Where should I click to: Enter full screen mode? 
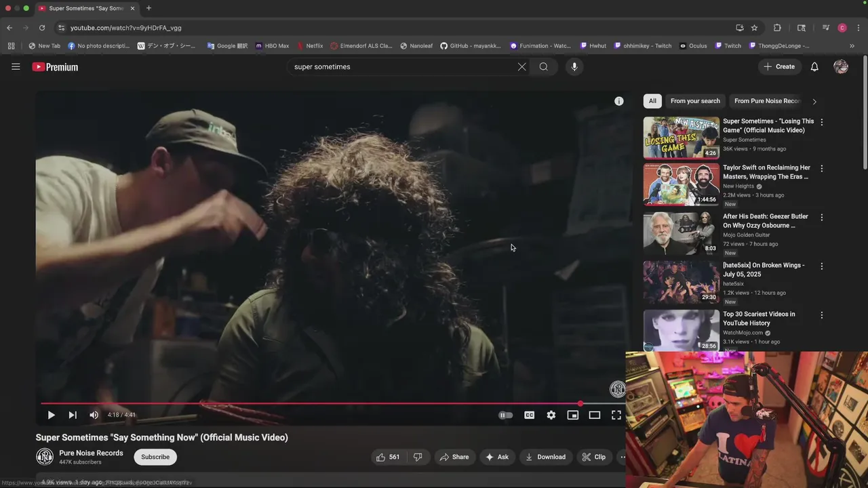[x=616, y=415]
